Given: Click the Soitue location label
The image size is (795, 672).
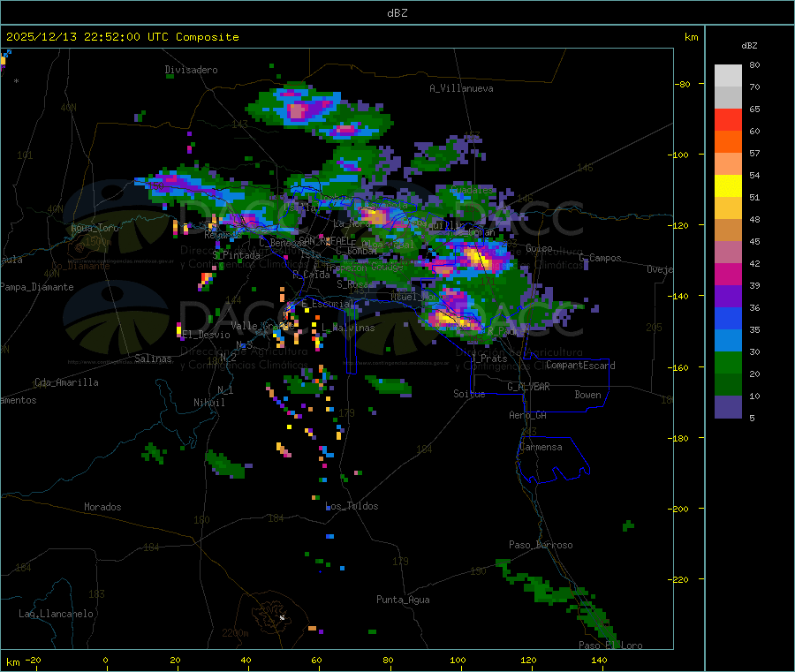Looking at the screenshot, I should [469, 394].
